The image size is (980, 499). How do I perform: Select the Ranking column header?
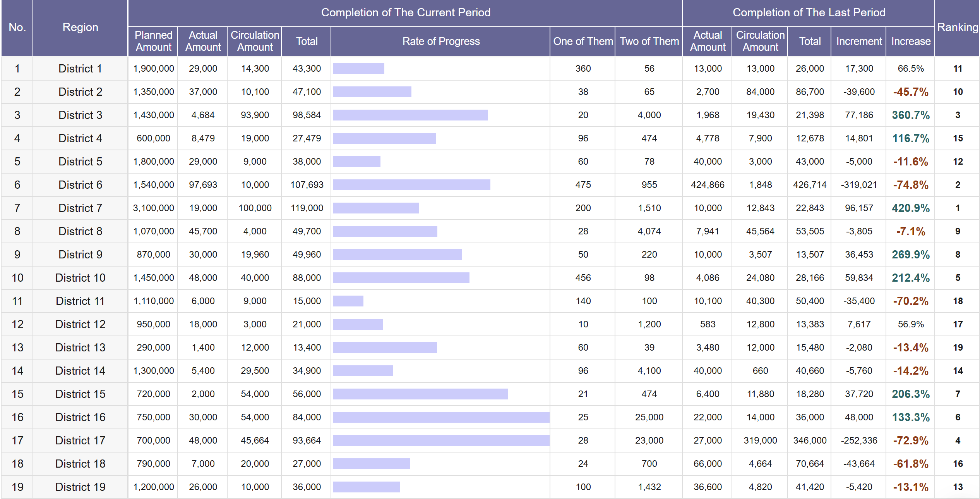point(957,28)
